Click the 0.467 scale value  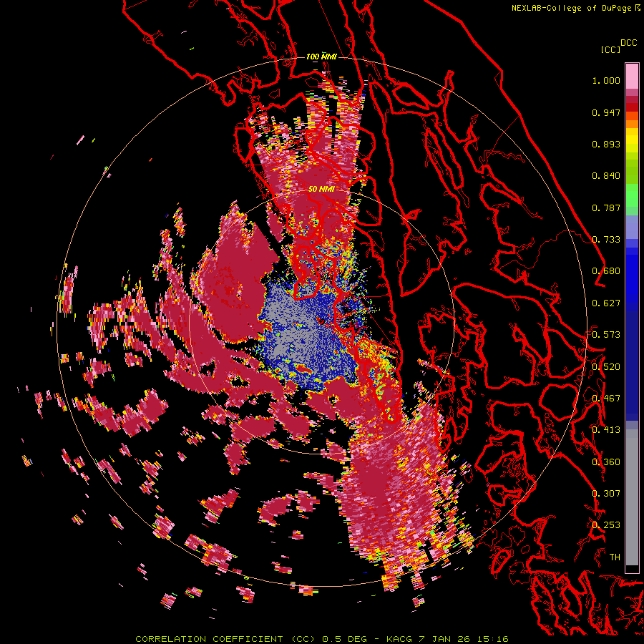[x=606, y=399]
